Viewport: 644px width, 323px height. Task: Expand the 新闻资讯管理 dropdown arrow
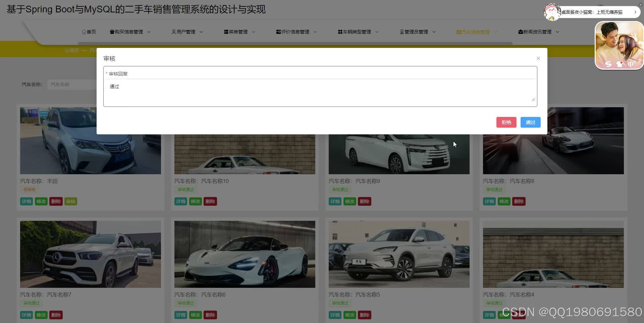pos(558,32)
